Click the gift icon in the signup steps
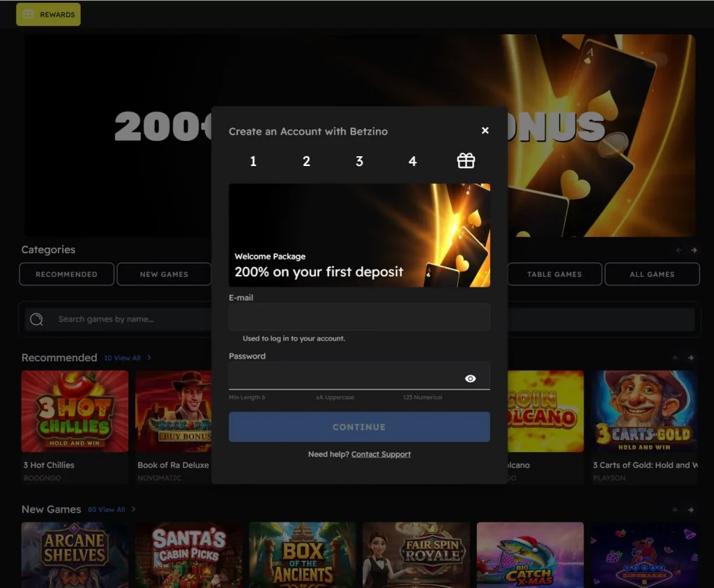Image resolution: width=714 pixels, height=588 pixels. [465, 160]
